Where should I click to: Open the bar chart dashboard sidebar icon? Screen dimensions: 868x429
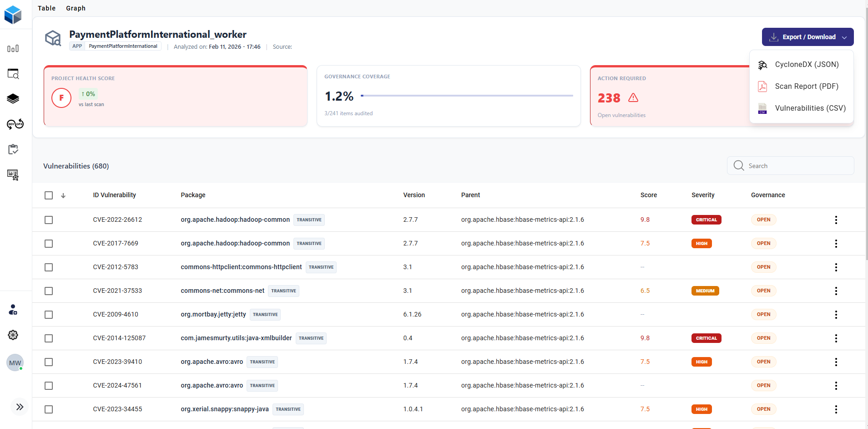coord(13,49)
